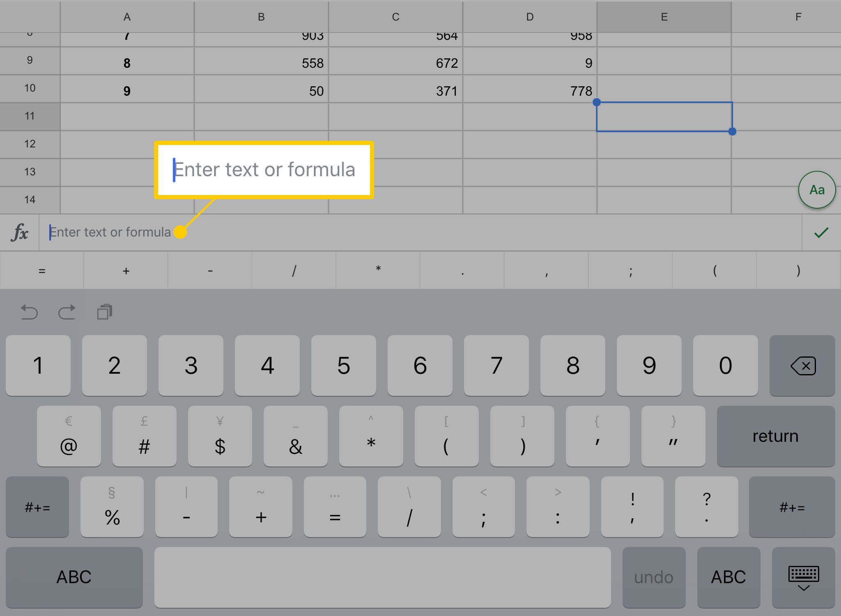The image size is (841, 616).
Task: Tap number key 4
Action: pyautogui.click(x=267, y=365)
